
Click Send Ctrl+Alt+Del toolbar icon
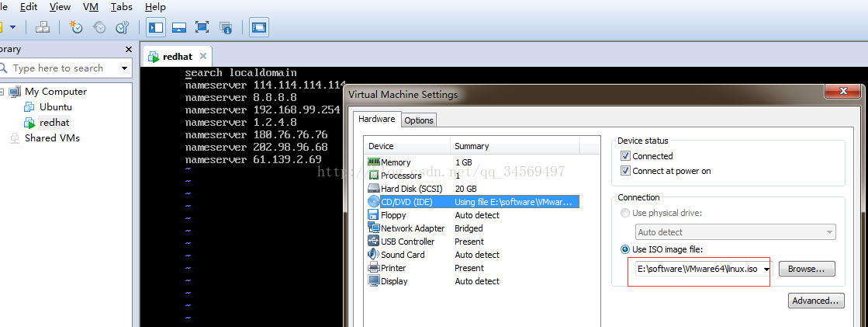(x=43, y=26)
